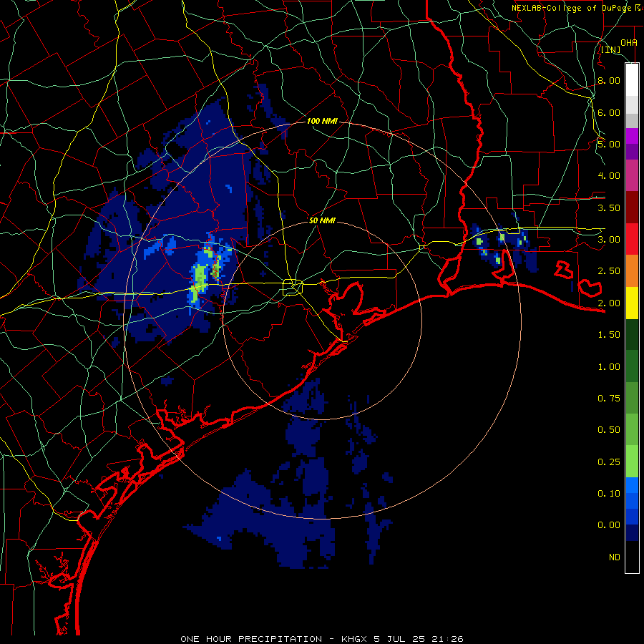
Task: Click the [IN] units label
Action: tap(611, 49)
